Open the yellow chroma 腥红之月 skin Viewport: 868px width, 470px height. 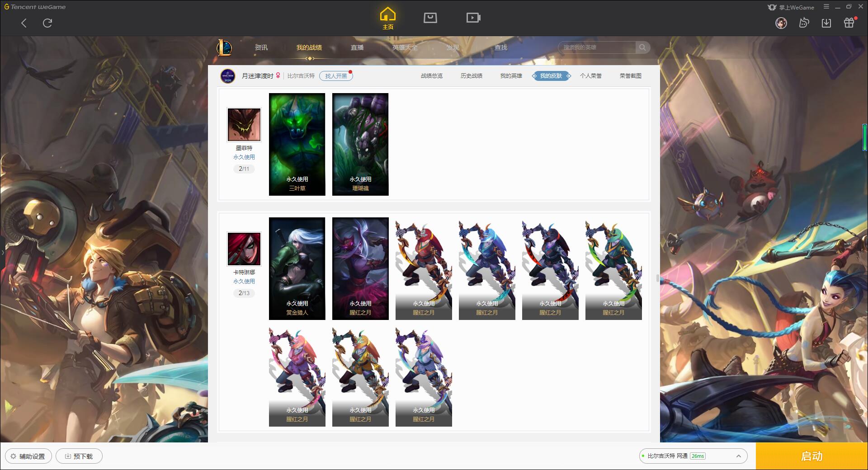[x=360, y=376]
